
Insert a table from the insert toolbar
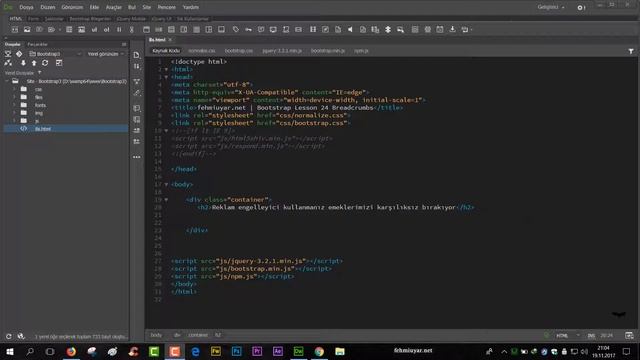(x=69, y=29)
